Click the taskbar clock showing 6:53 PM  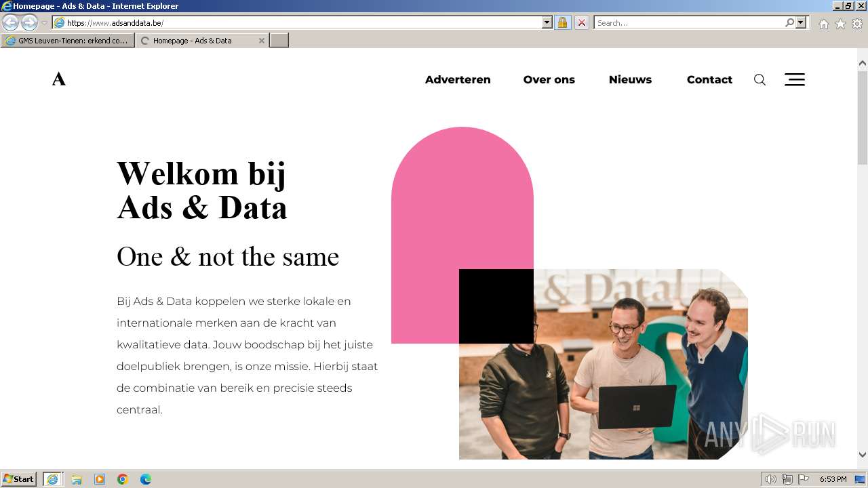pyautogui.click(x=833, y=479)
